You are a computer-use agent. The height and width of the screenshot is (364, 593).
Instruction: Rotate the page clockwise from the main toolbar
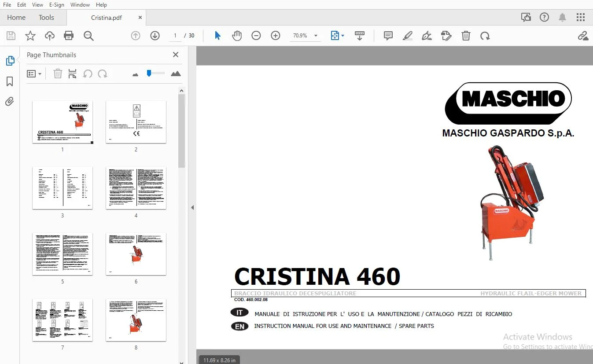click(485, 36)
